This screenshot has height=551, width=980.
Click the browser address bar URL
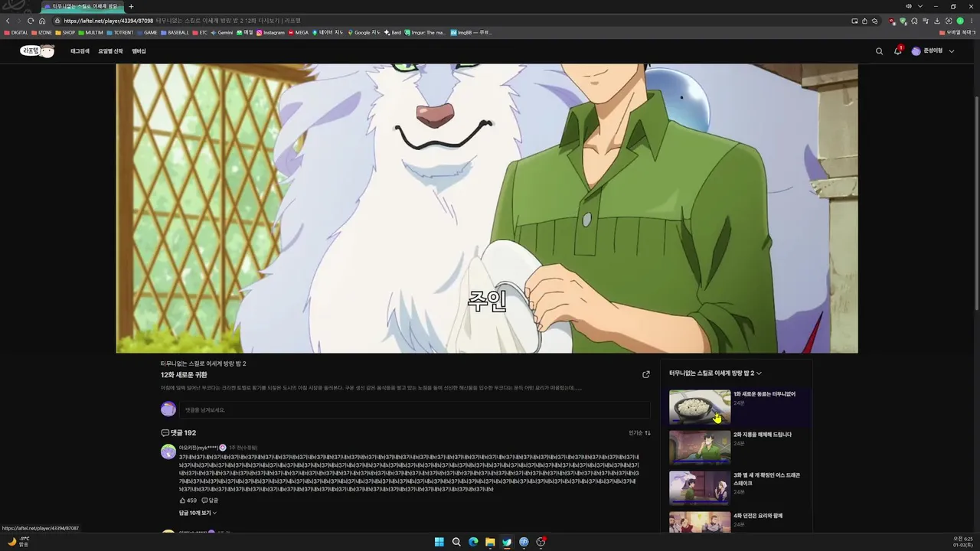109,21
